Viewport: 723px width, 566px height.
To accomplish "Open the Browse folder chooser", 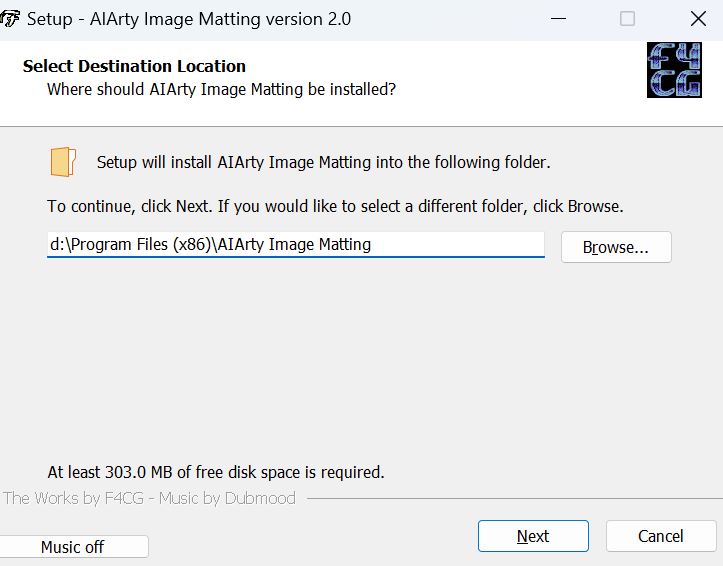I will tap(616, 247).
